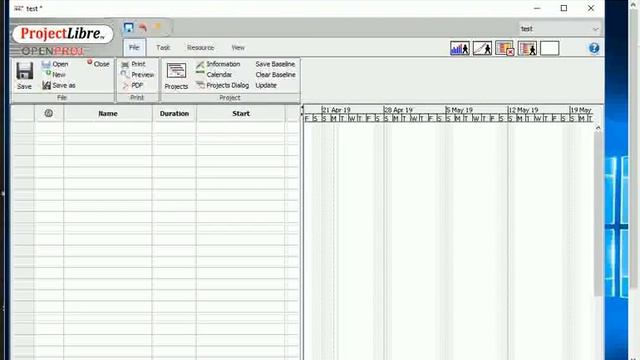Switch to the Task ribbon tab

point(163,48)
